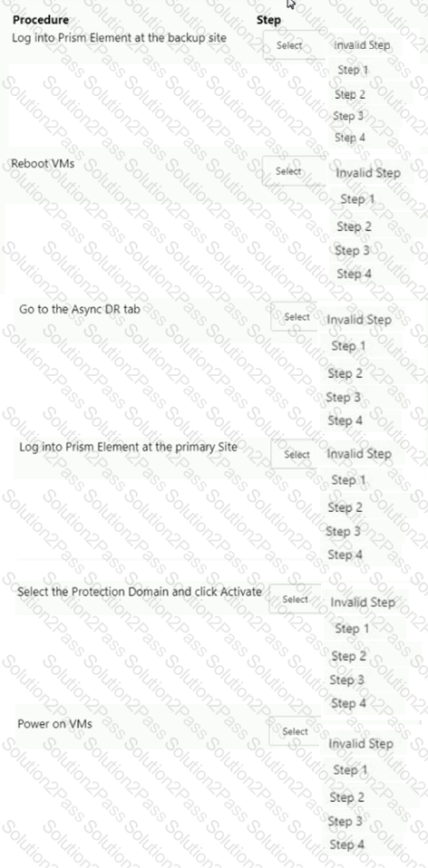Choose Step 4 for Power on VMs
This screenshot has width=428, height=868.
[346, 844]
